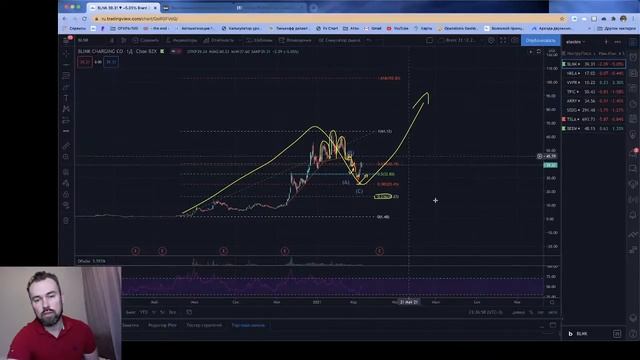Select the brush drawing tool in left toolbar
Image resolution: width=640 pixels, height=360 pixels.
click(66, 87)
